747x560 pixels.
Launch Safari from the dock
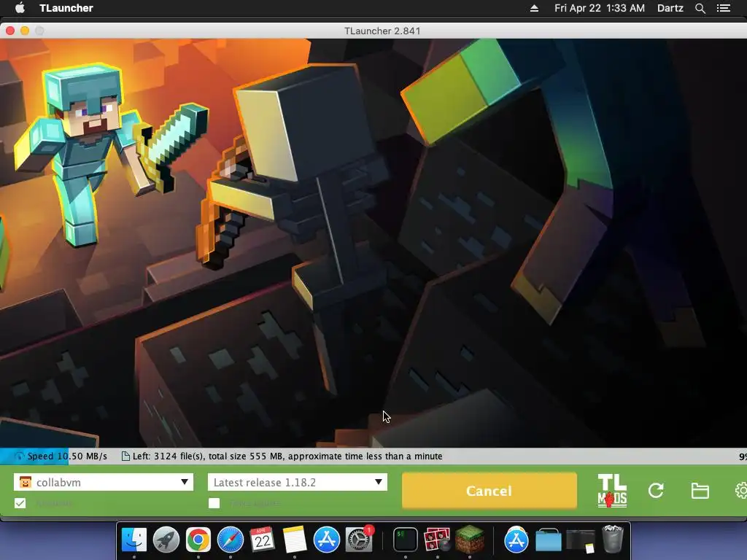click(230, 540)
